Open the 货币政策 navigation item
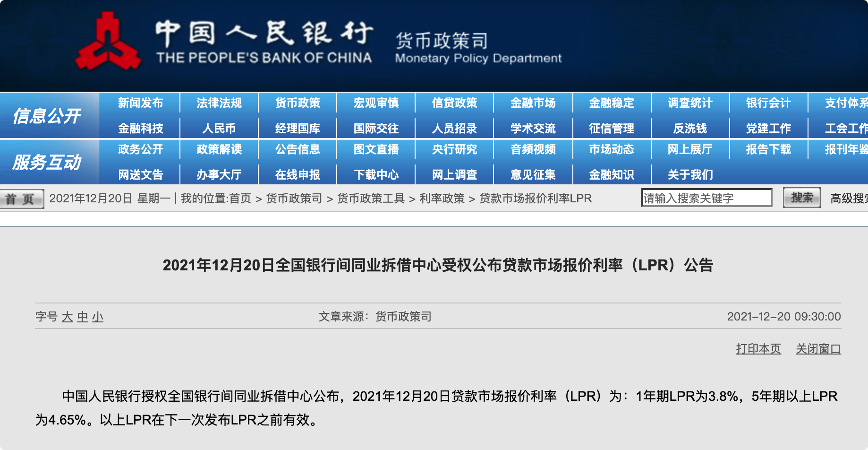This screenshot has height=450, width=868. (298, 103)
